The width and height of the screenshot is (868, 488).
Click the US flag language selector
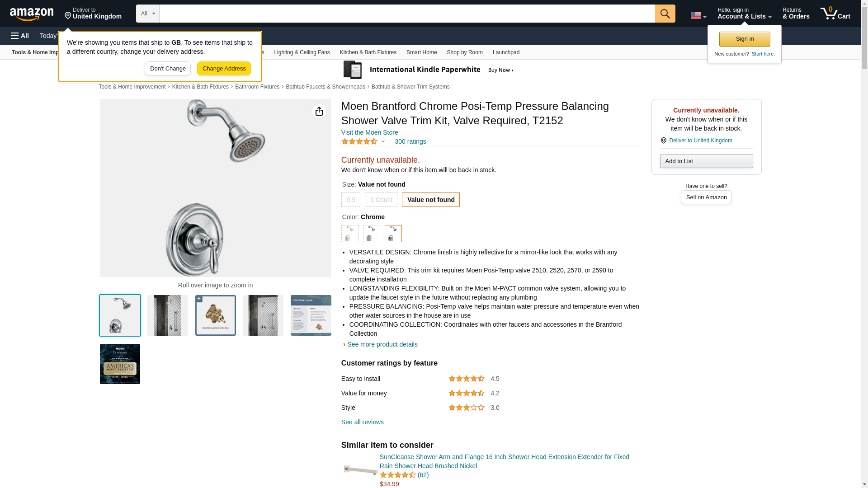[x=698, y=15]
